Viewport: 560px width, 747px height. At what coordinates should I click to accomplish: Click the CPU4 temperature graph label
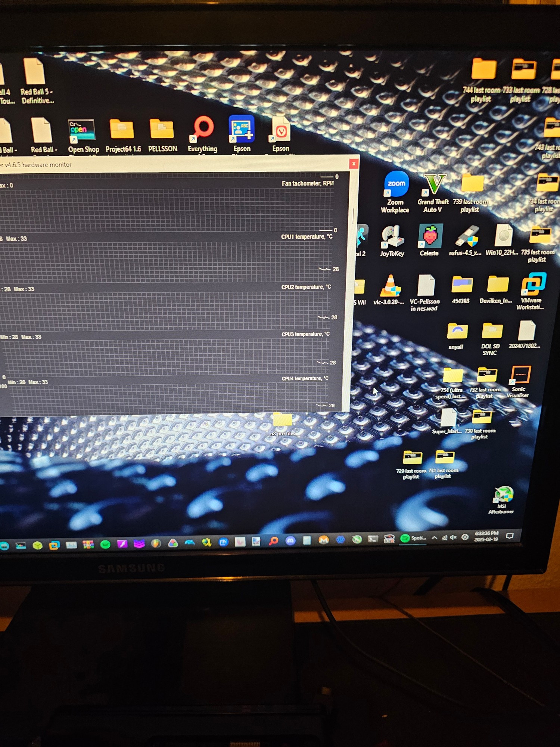pyautogui.click(x=305, y=378)
